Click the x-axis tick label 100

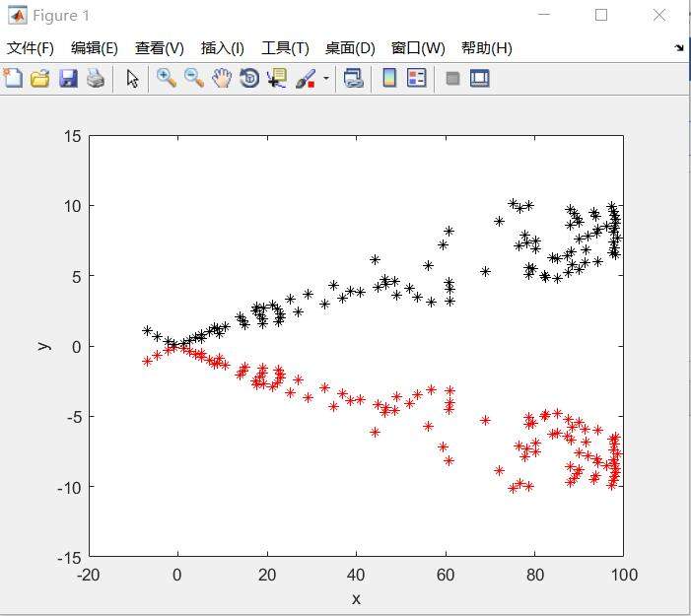(624, 575)
